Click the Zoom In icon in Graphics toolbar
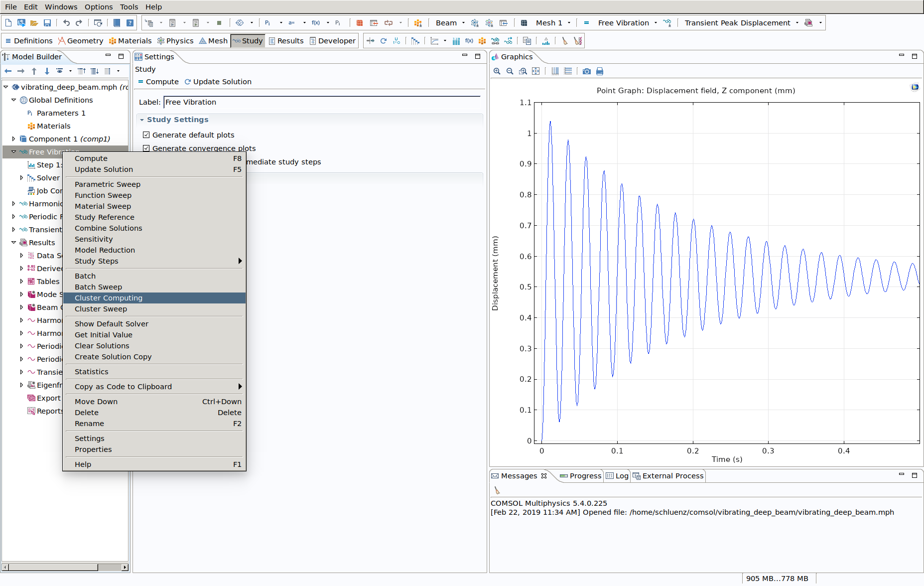The height and width of the screenshot is (586, 924). click(x=497, y=71)
